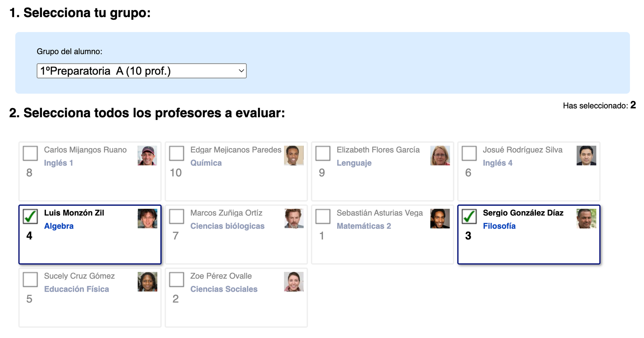Click Zoe Pérez Ovalle's profile photo
The height and width of the screenshot is (338, 644).
click(294, 282)
